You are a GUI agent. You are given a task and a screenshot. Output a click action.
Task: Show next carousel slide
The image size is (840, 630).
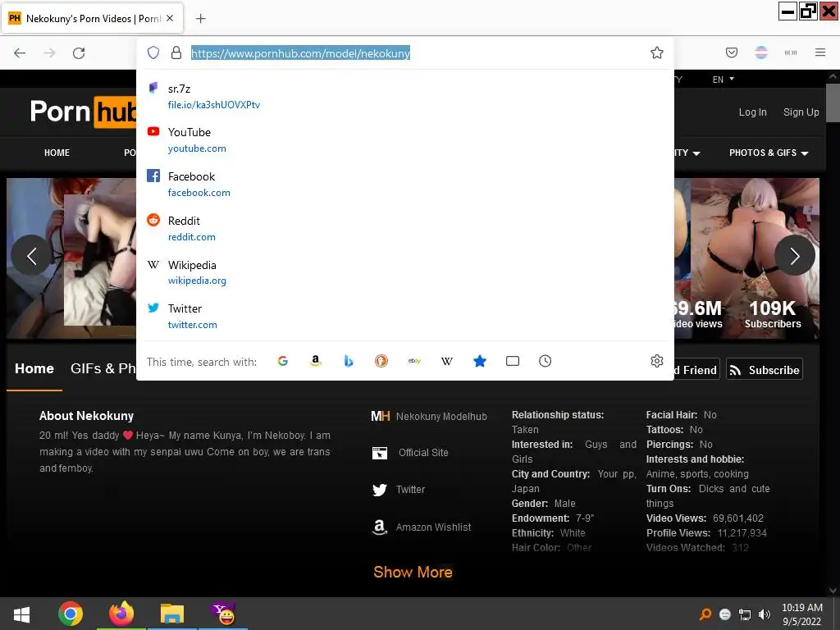coord(795,256)
